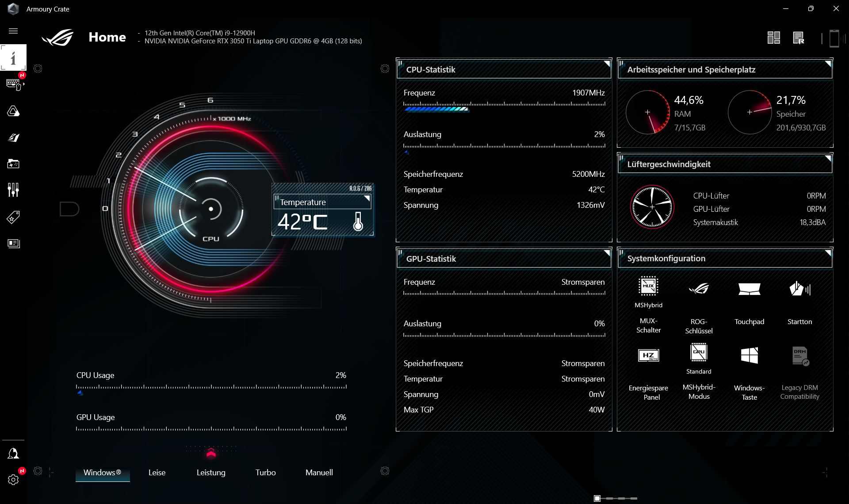
Task: Open the hamburger menu
Action: pos(13,31)
